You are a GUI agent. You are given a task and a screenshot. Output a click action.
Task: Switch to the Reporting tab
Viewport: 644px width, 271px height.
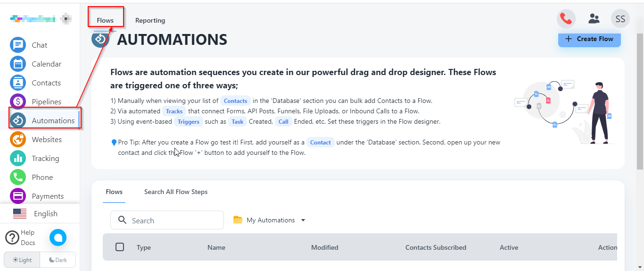pyautogui.click(x=150, y=20)
